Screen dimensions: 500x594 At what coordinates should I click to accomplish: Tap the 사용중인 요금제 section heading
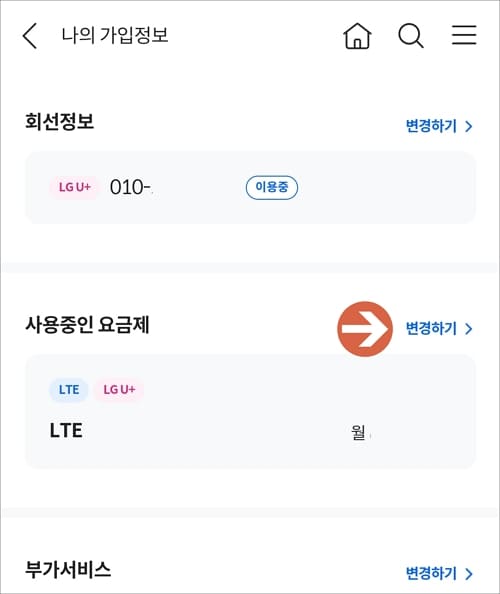pyautogui.click(x=87, y=325)
